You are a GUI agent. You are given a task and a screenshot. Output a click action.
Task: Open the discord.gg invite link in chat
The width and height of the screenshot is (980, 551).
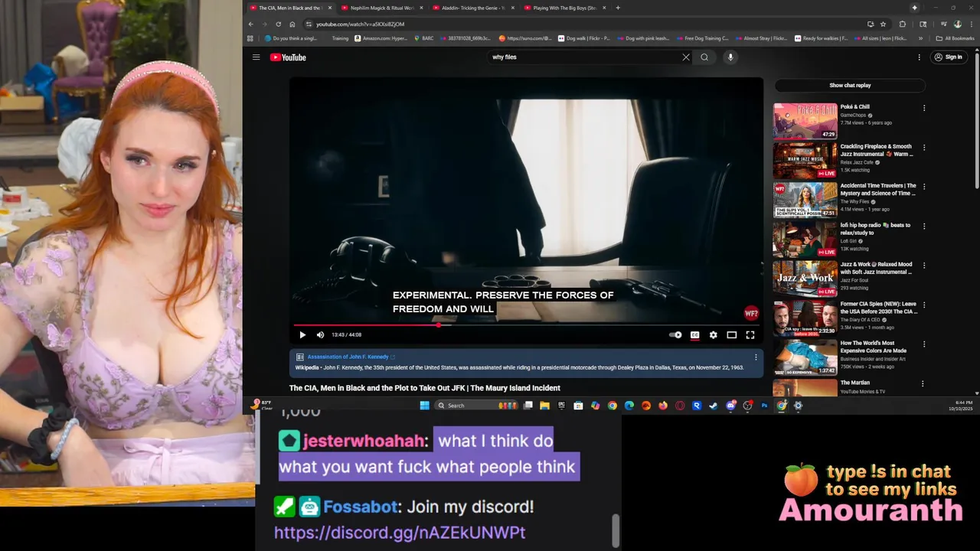[x=400, y=533]
